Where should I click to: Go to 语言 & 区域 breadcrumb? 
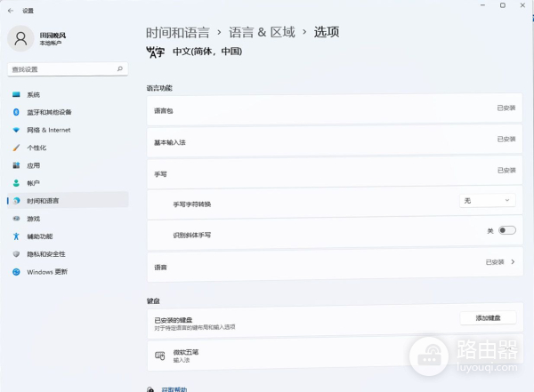coord(262,33)
